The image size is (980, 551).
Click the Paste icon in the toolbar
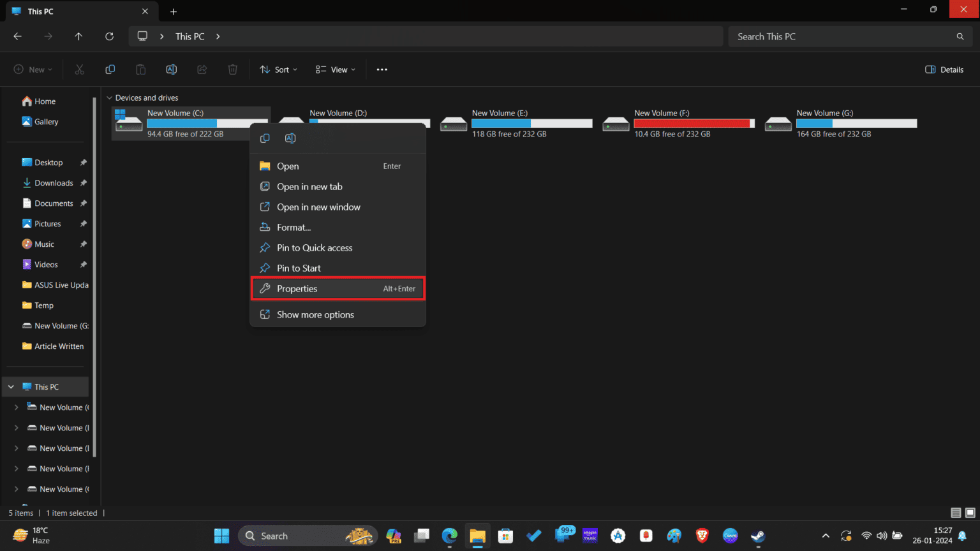(140, 69)
